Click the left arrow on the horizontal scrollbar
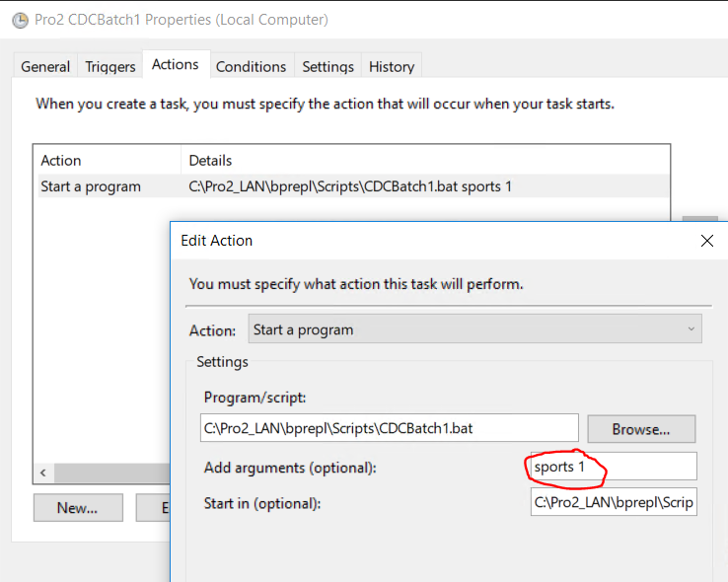Screen dimensions: 728x582 (43, 473)
